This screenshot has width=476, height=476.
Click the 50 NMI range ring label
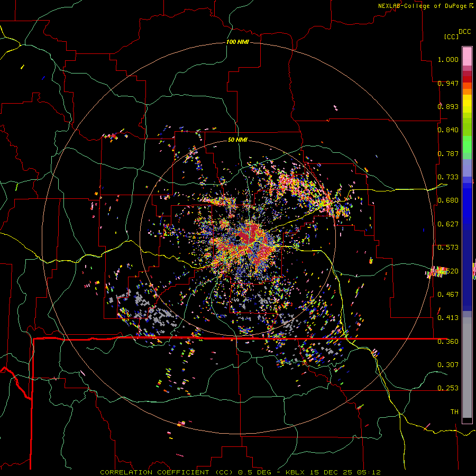(x=237, y=140)
